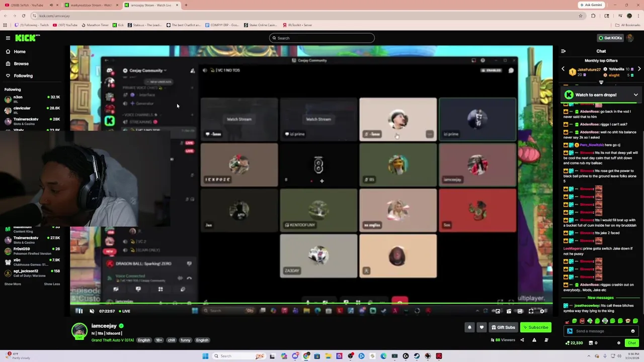
Task: Open chat settings gear
Action: coord(619,343)
